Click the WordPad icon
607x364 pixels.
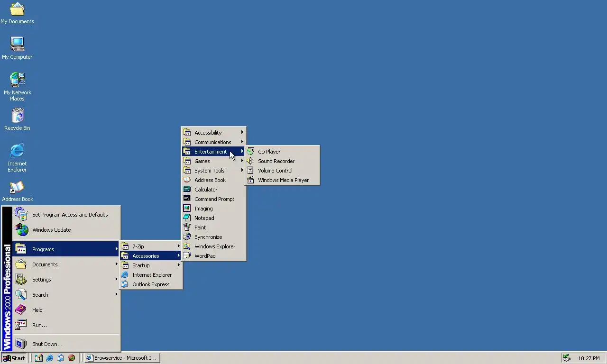187,256
